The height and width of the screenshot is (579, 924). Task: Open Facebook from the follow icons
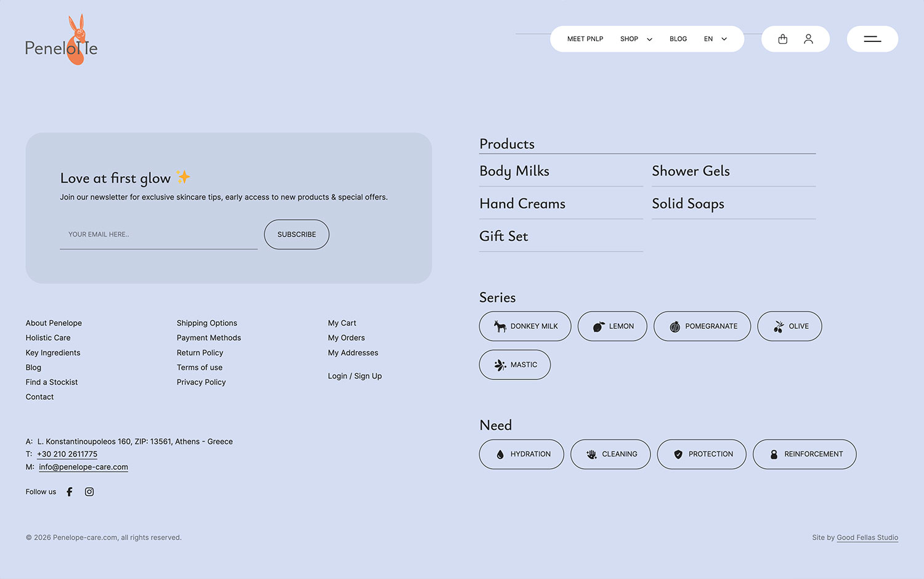tap(69, 492)
